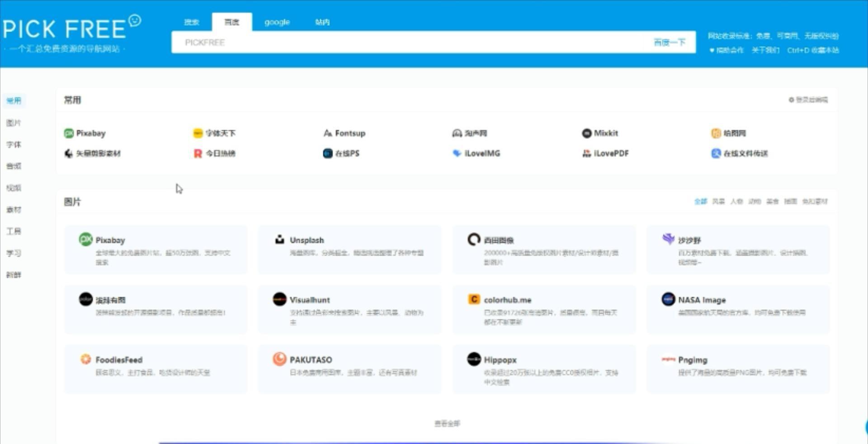Click the black ring icon of 西田图像
Image resolution: width=868 pixels, height=444 pixels.
(474, 240)
